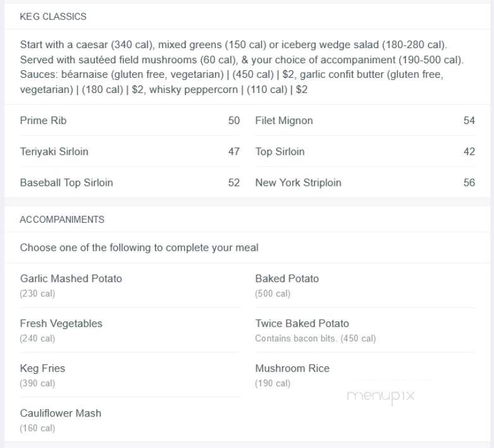Click the KEG CLASSICS section header

(x=53, y=16)
